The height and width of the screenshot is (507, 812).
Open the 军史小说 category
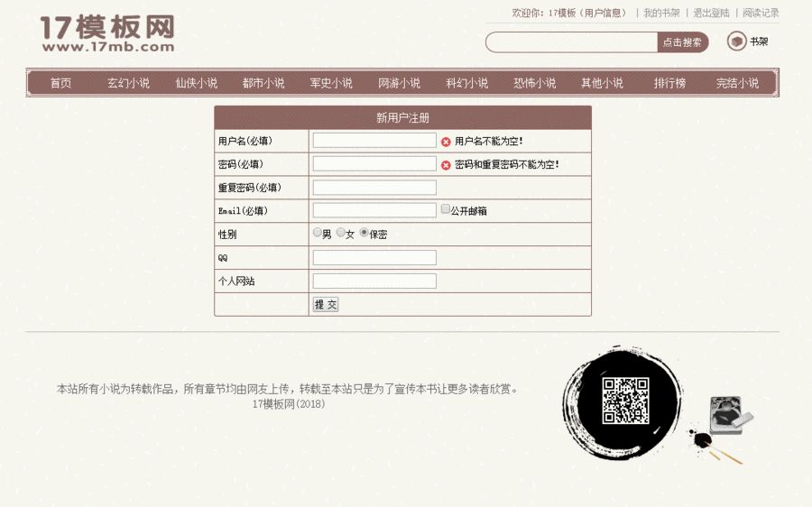(331, 83)
